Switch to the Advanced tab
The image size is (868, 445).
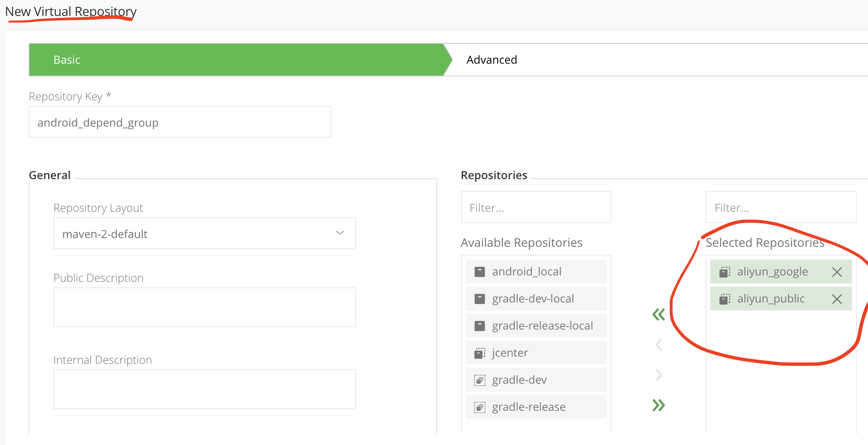[492, 60]
